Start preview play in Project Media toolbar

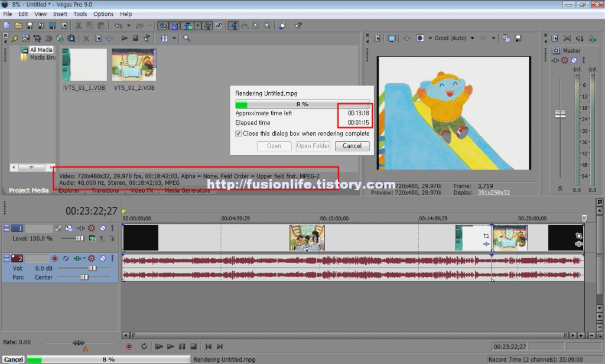point(124,38)
